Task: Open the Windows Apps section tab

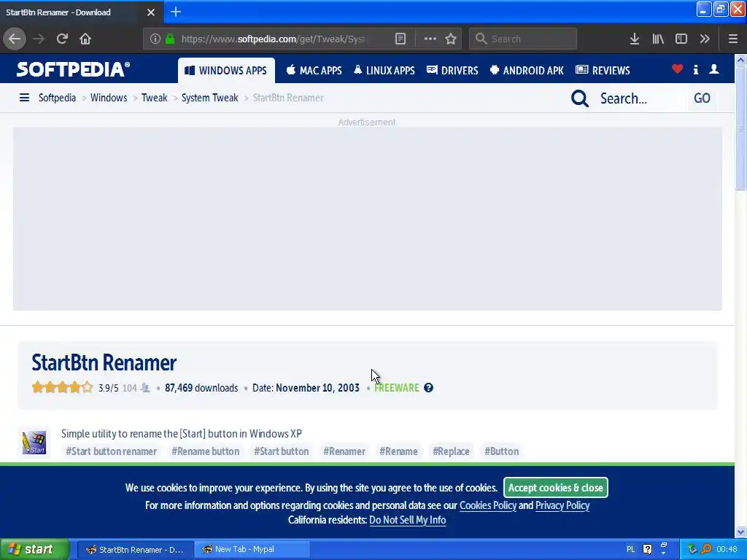Action: pyautogui.click(x=226, y=71)
